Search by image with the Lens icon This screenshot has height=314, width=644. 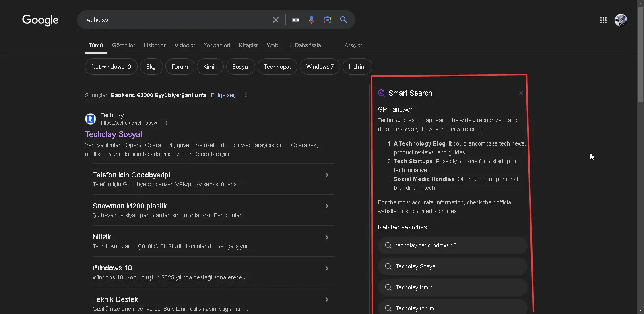click(x=328, y=20)
